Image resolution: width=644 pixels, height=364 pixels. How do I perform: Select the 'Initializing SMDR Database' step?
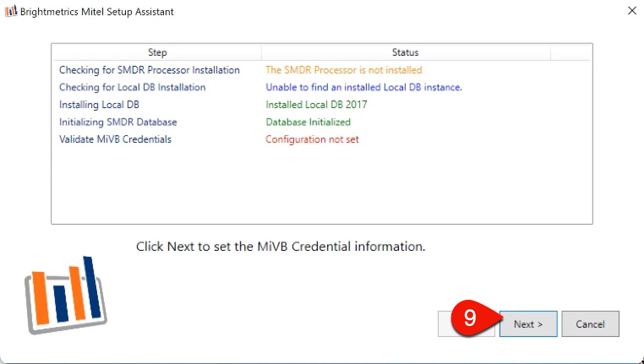click(118, 122)
